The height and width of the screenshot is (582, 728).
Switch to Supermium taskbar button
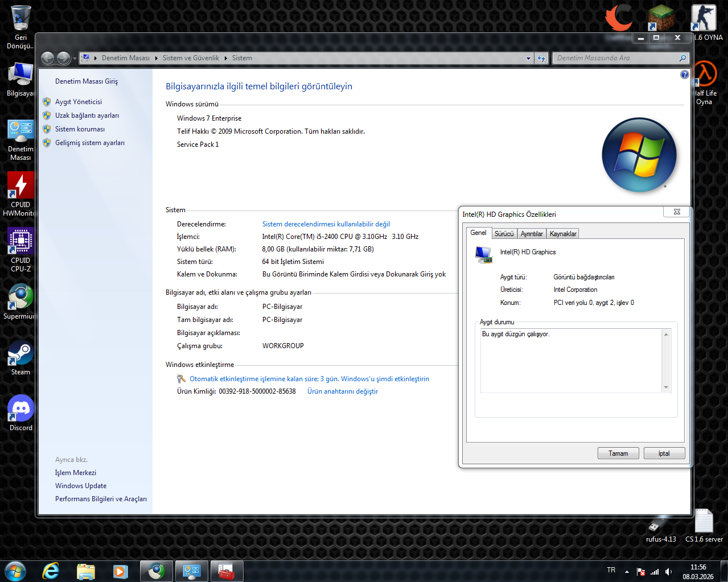(157, 571)
